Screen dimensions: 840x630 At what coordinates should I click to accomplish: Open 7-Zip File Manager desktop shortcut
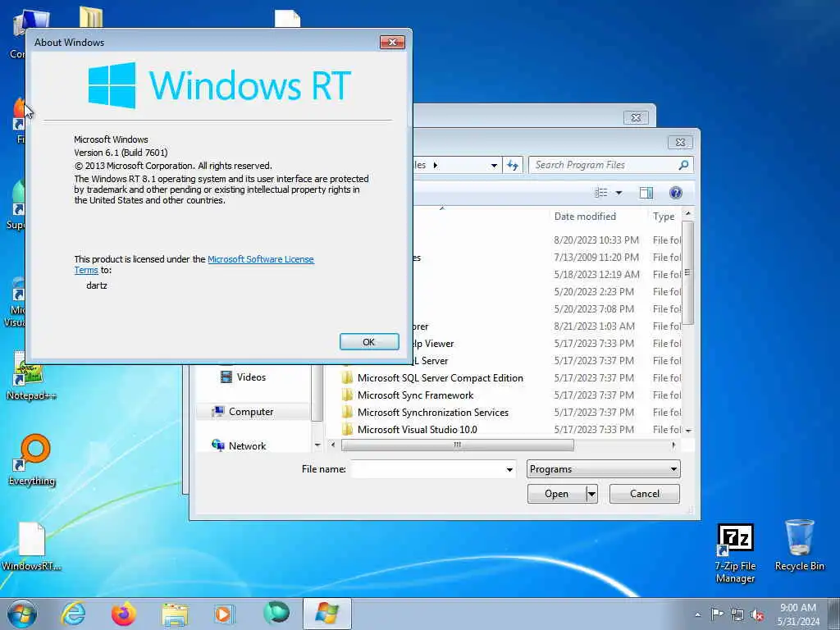(x=736, y=554)
